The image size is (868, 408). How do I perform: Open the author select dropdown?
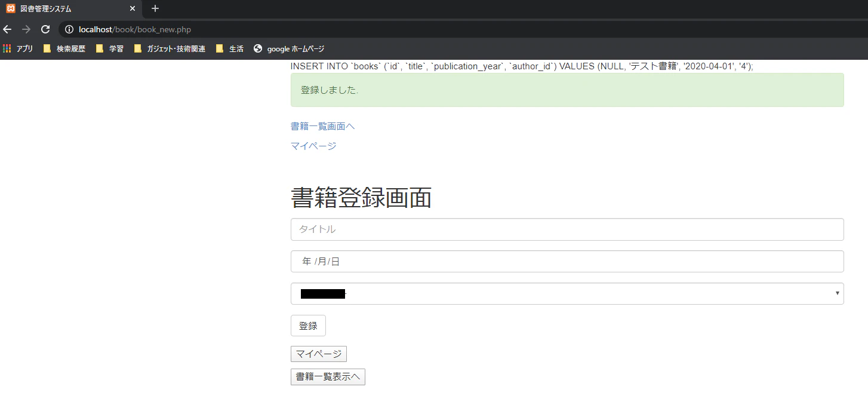567,294
